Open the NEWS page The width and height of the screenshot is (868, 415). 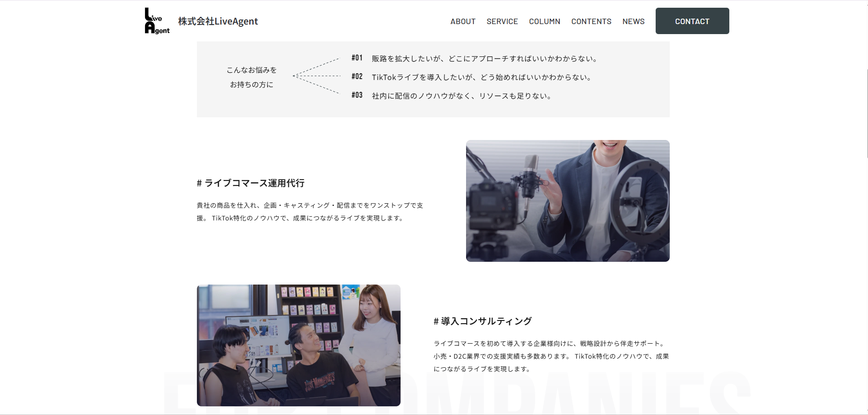point(633,21)
